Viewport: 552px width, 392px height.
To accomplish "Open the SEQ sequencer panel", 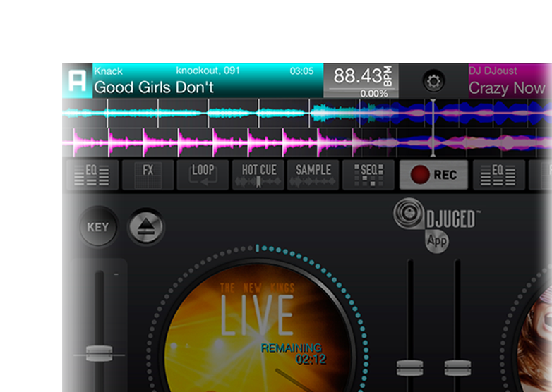I will [368, 175].
